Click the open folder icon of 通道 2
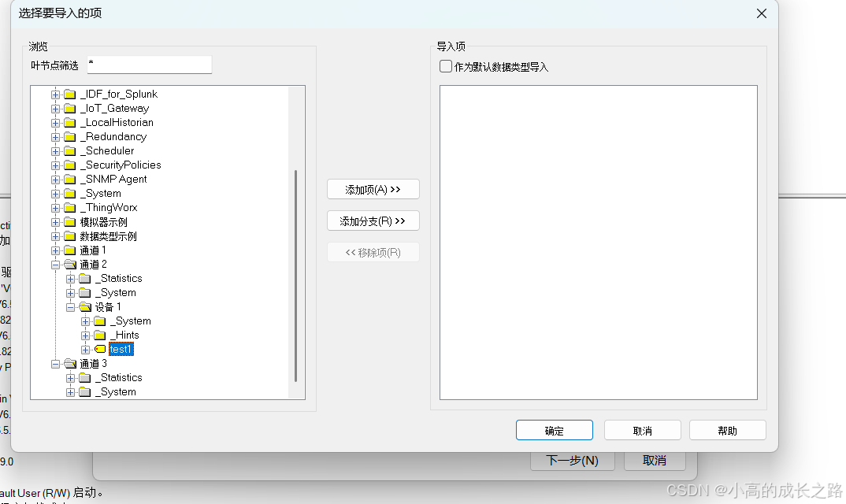 (x=70, y=265)
